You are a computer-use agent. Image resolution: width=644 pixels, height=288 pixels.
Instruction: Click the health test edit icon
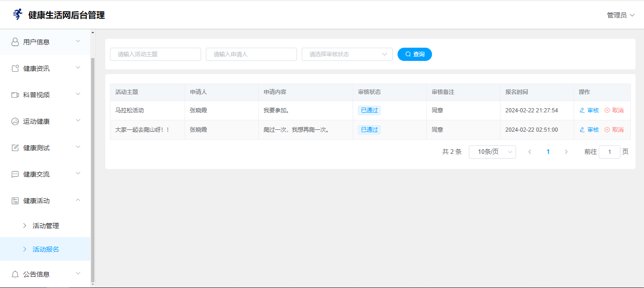[x=15, y=148]
